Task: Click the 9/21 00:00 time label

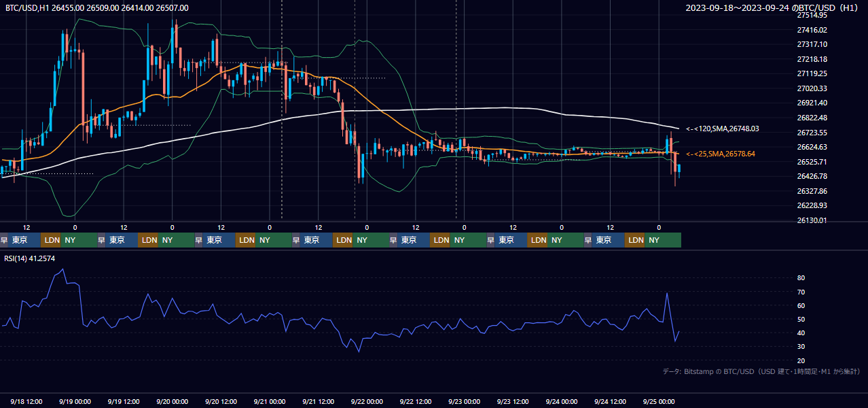Action: 270,402
